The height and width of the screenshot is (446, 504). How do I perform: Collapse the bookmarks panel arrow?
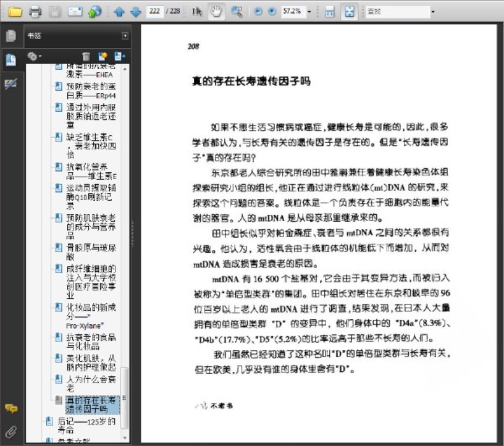coord(125,35)
